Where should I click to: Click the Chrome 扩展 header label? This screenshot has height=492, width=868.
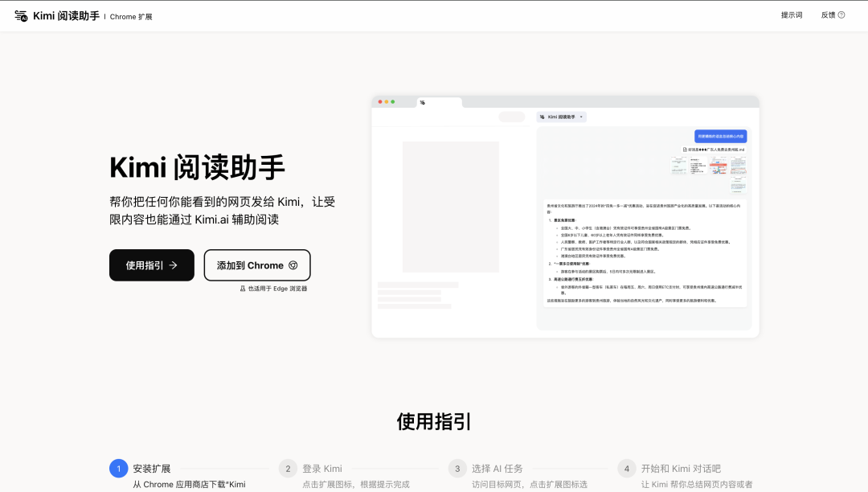tap(131, 17)
